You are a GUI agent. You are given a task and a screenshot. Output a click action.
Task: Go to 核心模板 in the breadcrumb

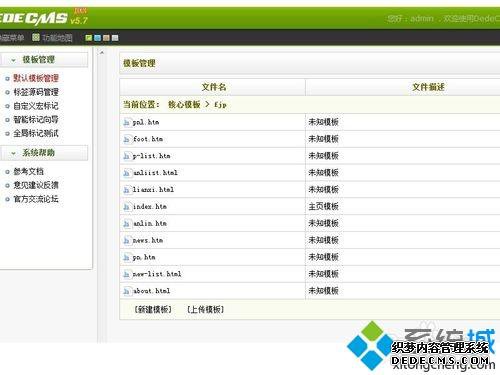(x=184, y=105)
